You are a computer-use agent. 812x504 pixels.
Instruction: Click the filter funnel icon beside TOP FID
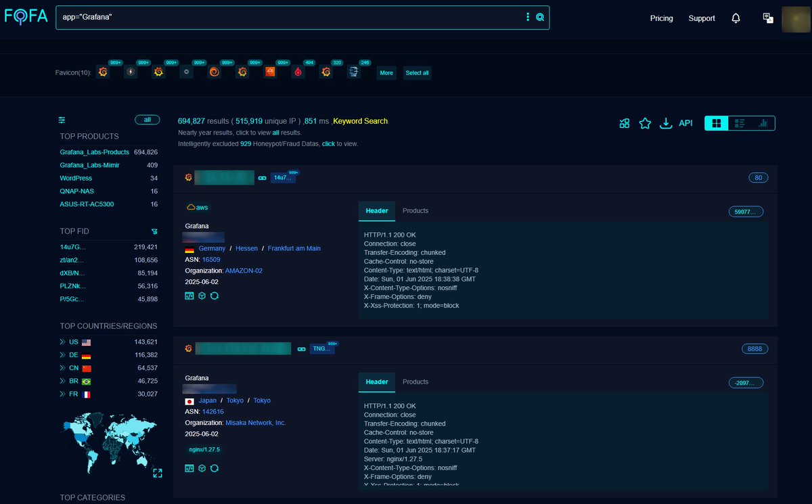154,231
